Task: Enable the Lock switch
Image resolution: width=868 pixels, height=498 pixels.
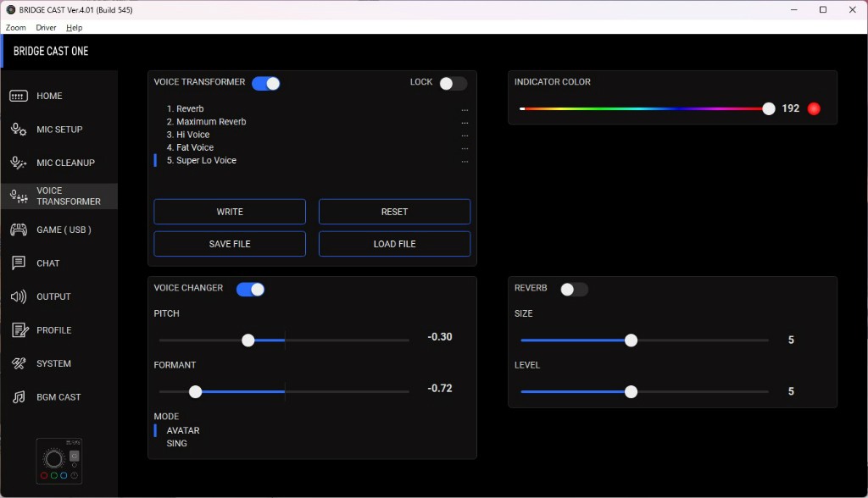Action: [x=453, y=83]
